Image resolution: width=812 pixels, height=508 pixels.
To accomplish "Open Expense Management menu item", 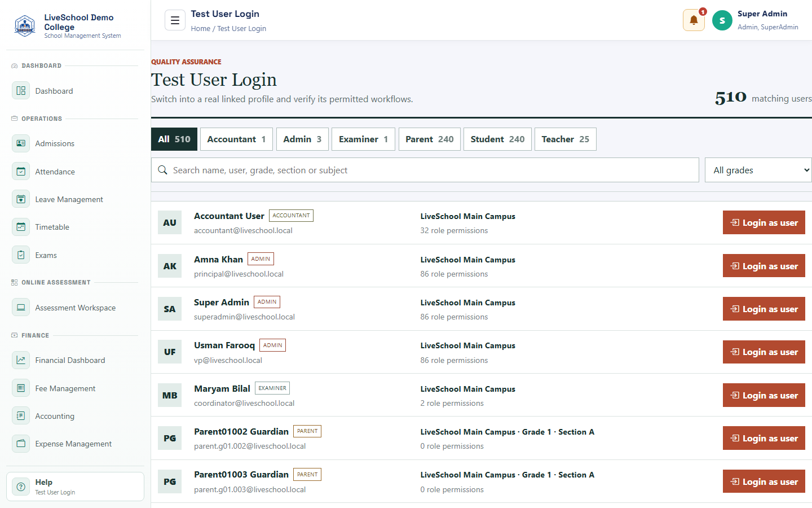I will coord(75,444).
